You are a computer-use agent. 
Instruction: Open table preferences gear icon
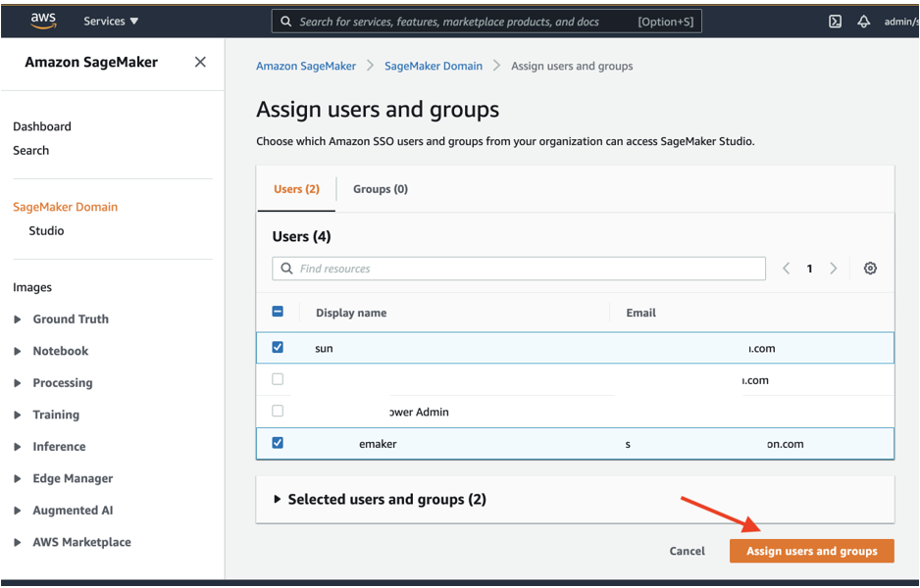coord(870,269)
